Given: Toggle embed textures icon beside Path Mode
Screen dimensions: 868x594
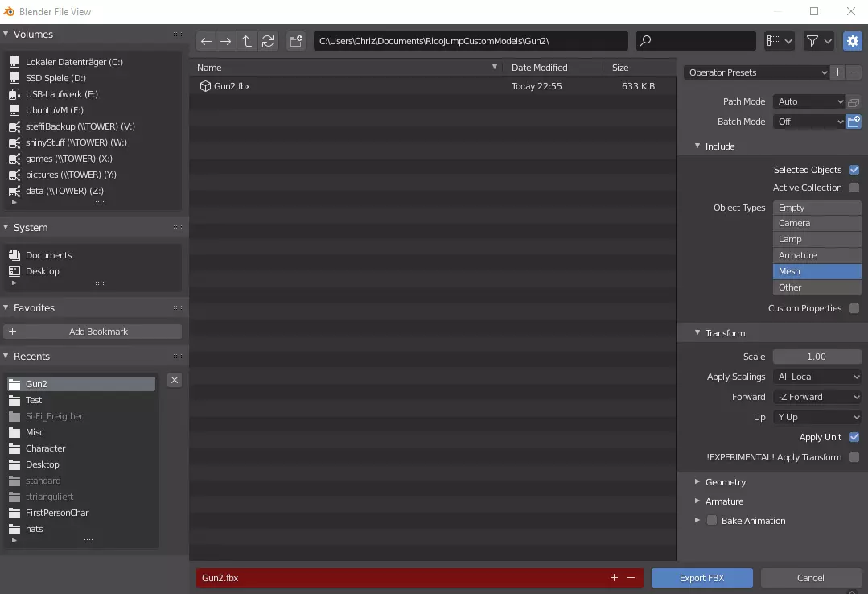Looking at the screenshot, I should click(x=854, y=102).
